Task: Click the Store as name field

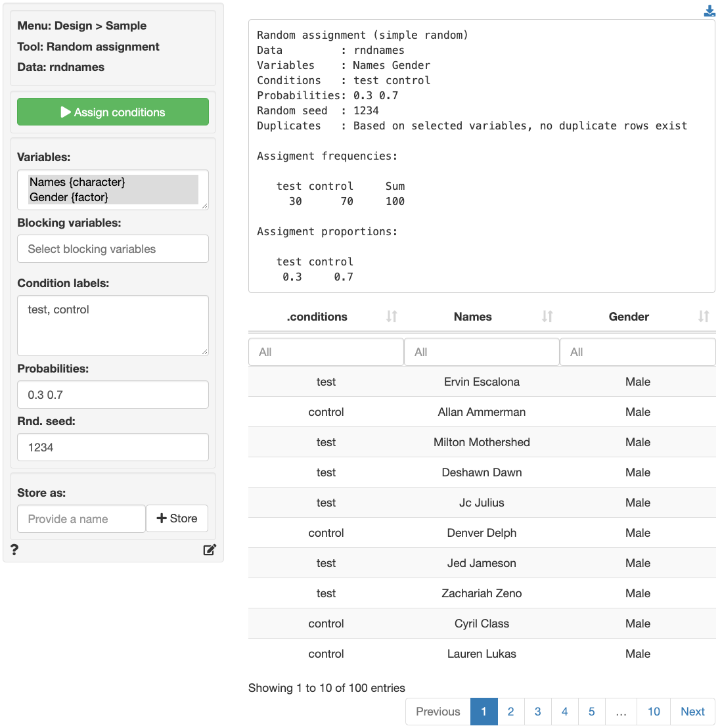Action: click(x=81, y=519)
